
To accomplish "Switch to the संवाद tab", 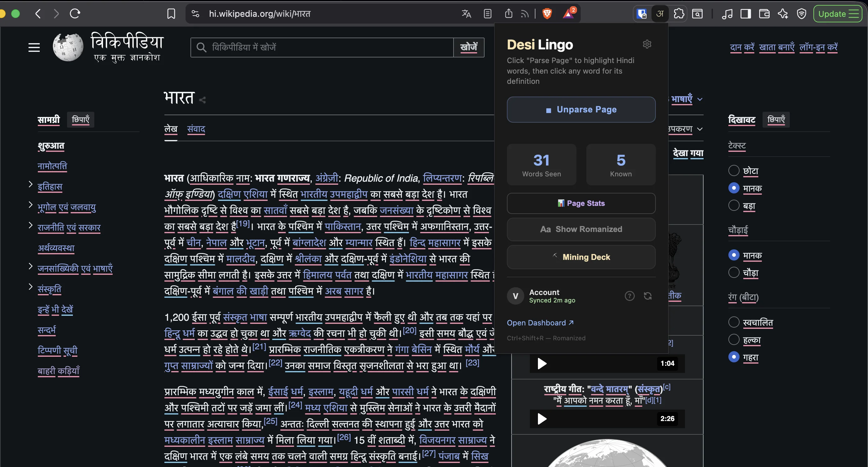I will [x=196, y=129].
